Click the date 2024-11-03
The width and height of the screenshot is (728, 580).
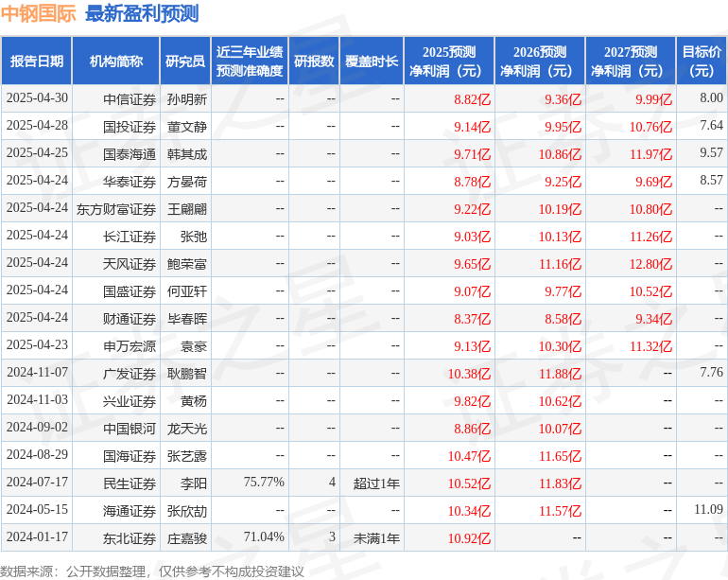pos(37,399)
